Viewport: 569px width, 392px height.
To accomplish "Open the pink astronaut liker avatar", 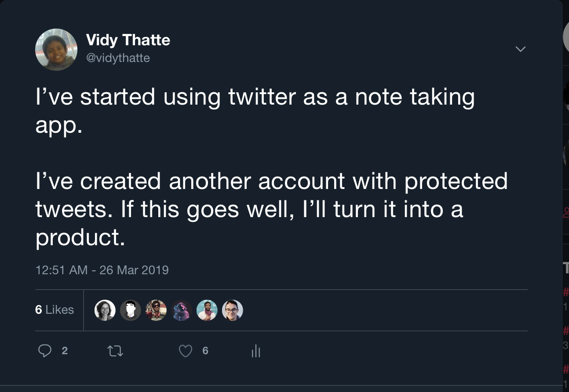I will (182, 310).
